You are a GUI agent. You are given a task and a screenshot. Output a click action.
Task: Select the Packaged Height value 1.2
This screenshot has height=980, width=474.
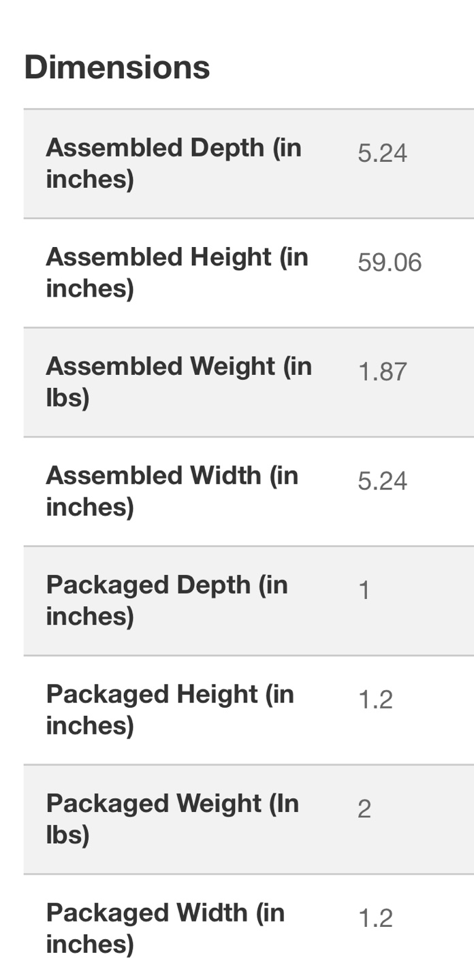click(x=375, y=700)
